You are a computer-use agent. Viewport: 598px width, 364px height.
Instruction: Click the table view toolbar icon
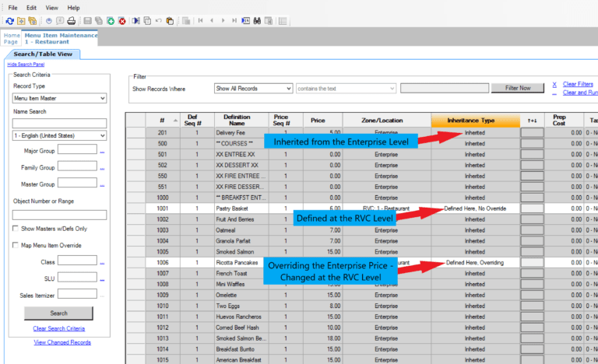coord(283,21)
